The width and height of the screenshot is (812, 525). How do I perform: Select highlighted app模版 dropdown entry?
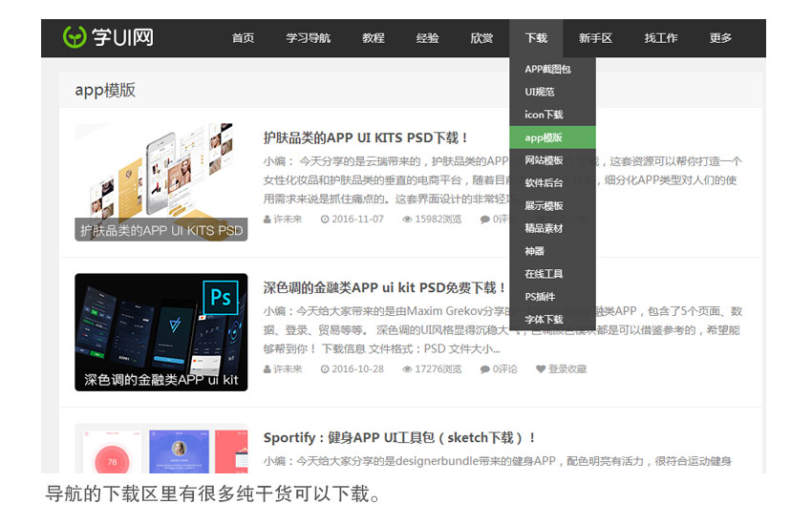tap(552, 137)
